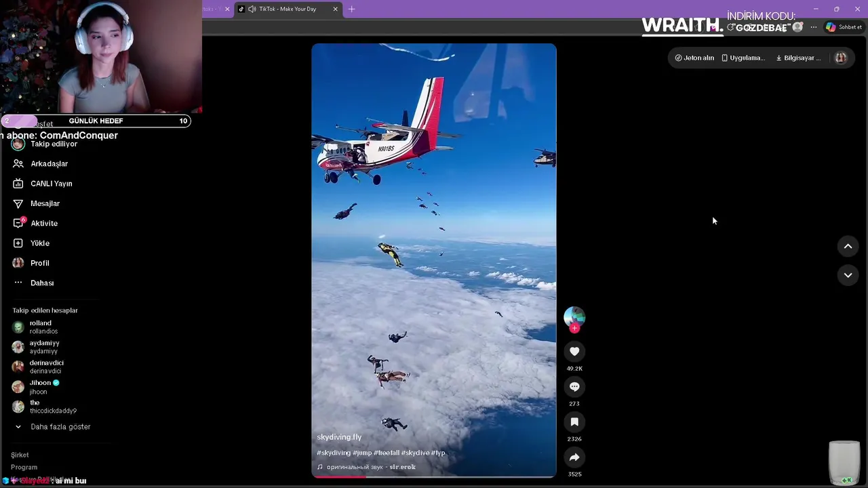Bookmark the video with the save icon

pyautogui.click(x=574, y=422)
